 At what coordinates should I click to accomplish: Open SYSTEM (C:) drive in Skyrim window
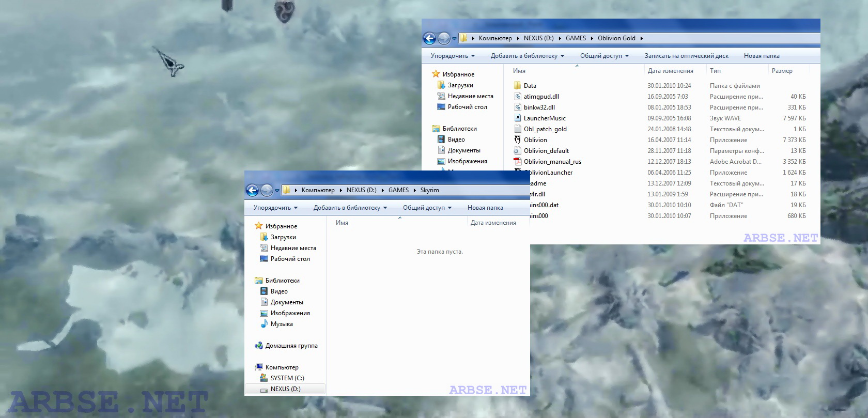(282, 378)
